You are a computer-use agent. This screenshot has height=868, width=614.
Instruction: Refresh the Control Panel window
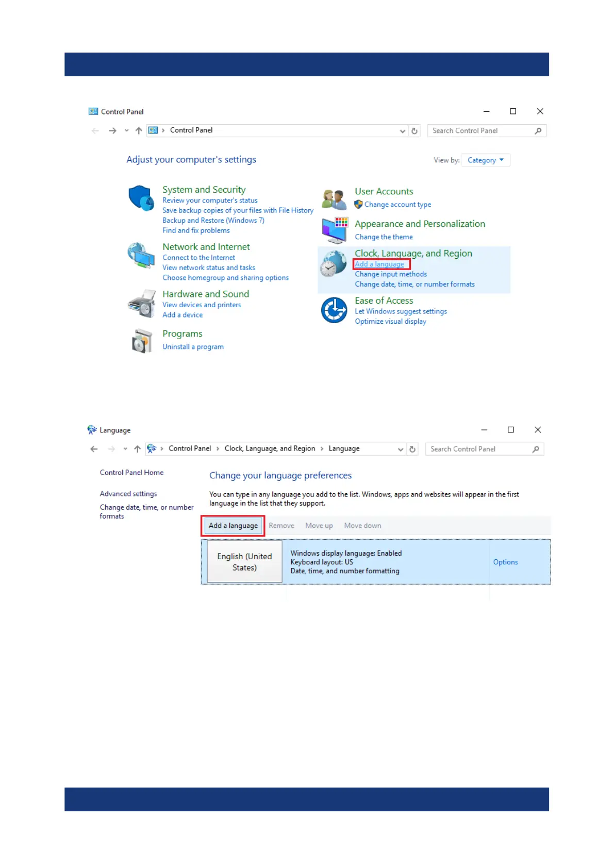click(414, 131)
